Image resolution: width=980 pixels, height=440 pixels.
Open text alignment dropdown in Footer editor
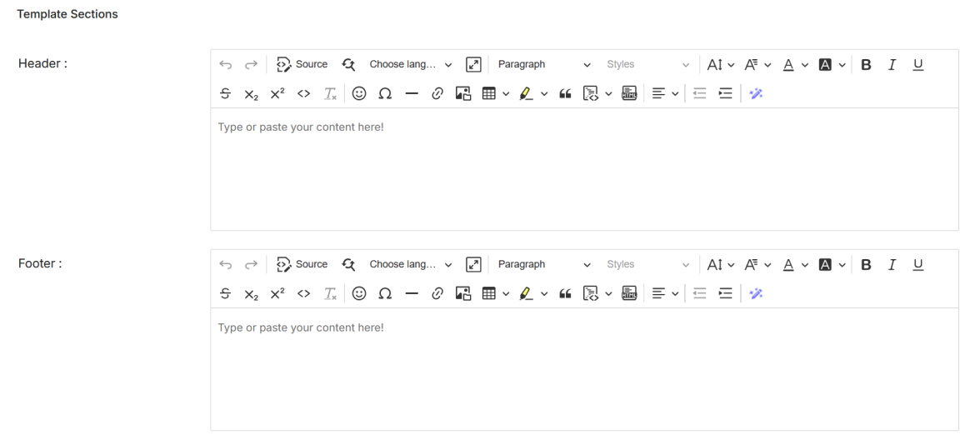tap(665, 293)
